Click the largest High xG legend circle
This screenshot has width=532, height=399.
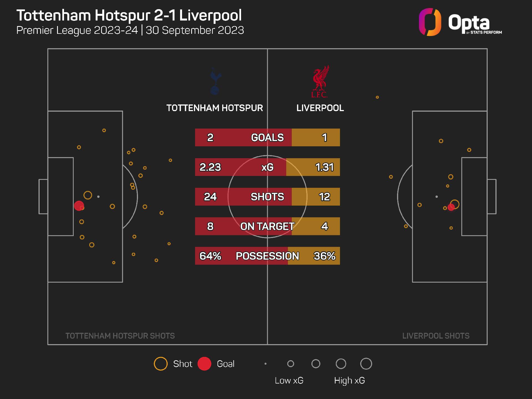click(366, 364)
